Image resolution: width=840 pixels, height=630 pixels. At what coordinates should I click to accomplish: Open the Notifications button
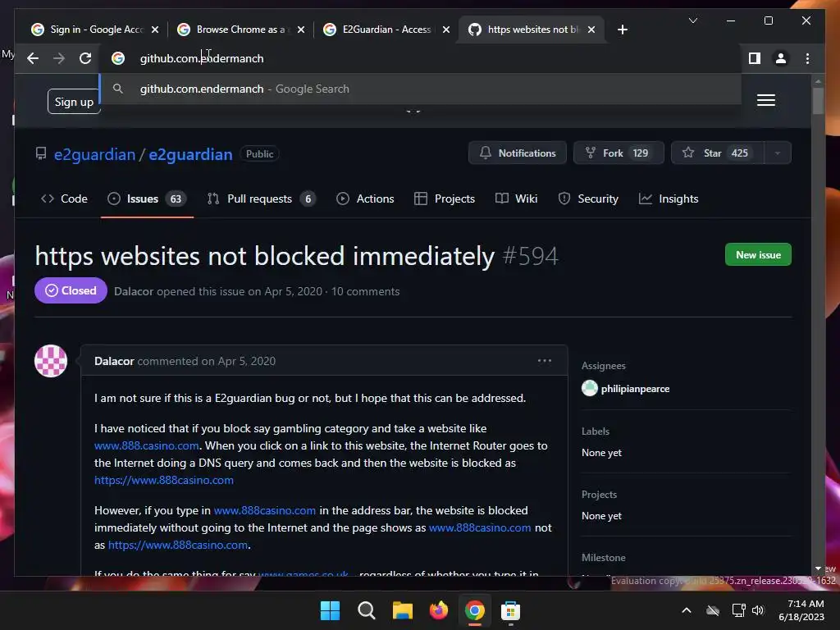point(518,153)
